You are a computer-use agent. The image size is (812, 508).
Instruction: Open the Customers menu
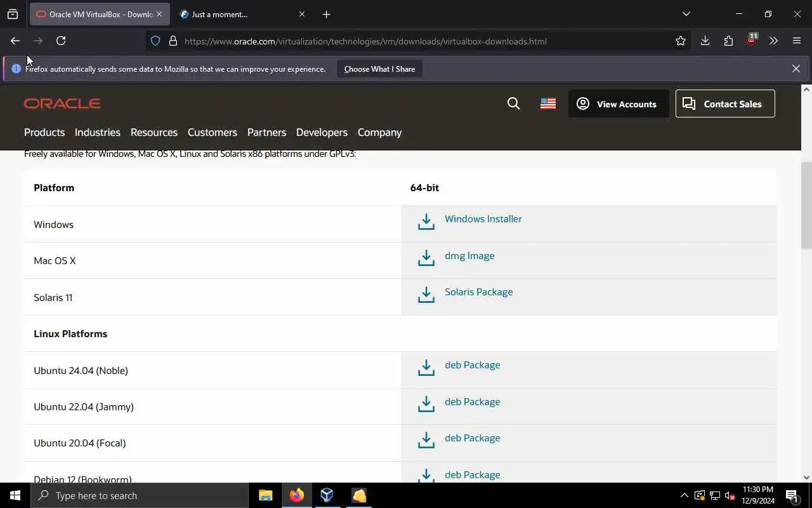[x=213, y=132]
